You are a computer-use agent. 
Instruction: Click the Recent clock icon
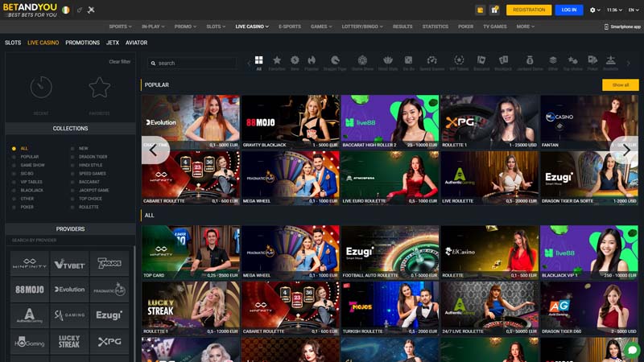(x=41, y=87)
